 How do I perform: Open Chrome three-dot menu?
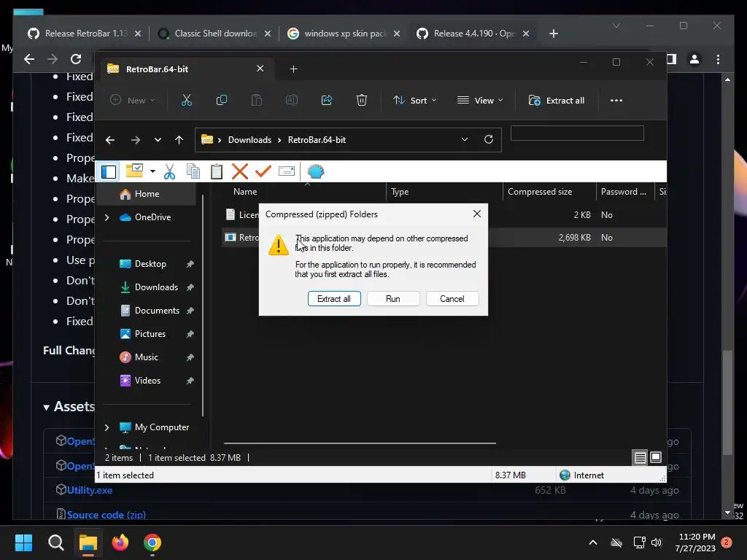718,59
